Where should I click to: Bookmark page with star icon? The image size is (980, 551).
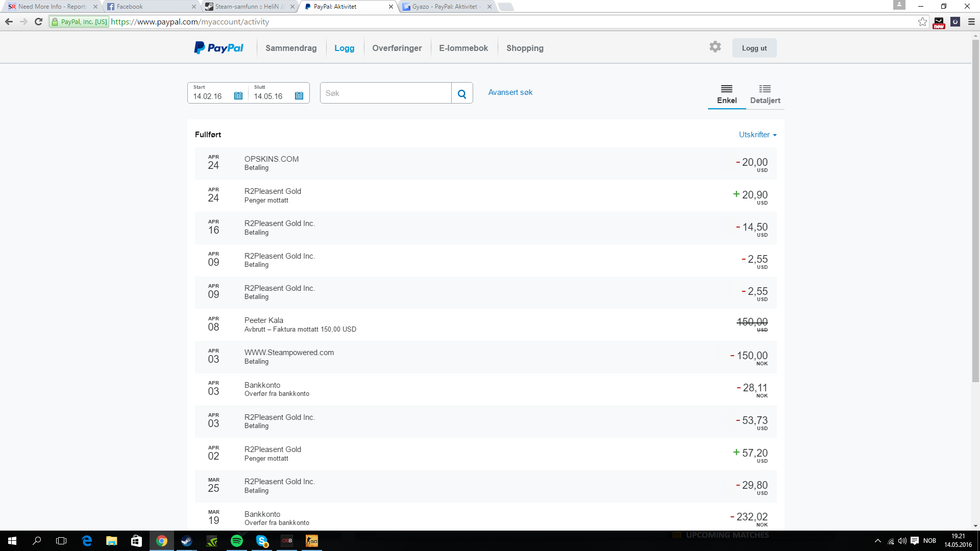922,22
